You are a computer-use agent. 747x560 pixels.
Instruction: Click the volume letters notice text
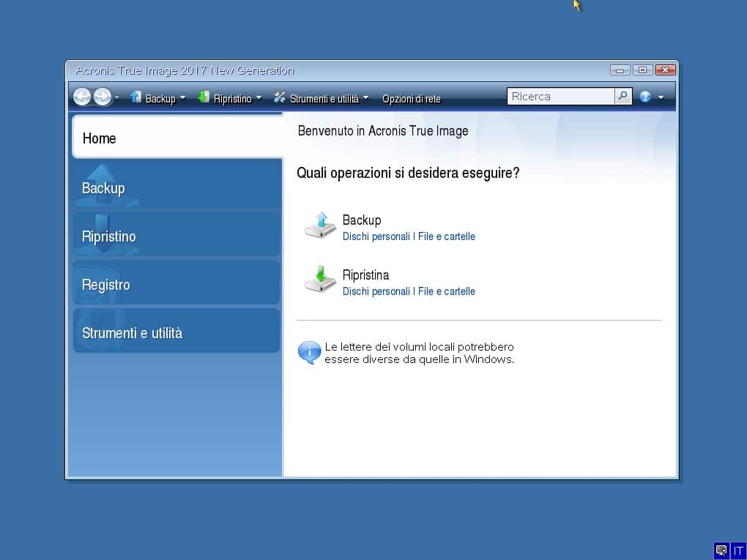[419, 353]
